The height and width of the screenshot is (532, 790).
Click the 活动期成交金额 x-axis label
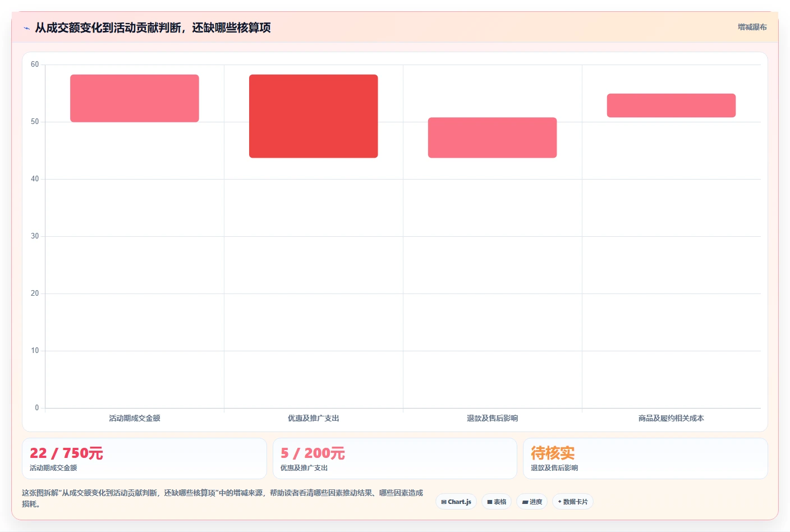[x=135, y=418]
